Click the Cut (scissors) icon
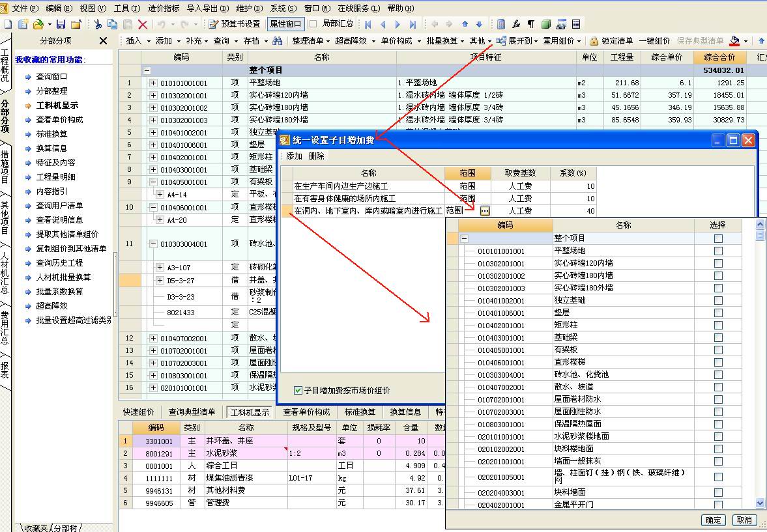767x532 pixels. (98, 24)
